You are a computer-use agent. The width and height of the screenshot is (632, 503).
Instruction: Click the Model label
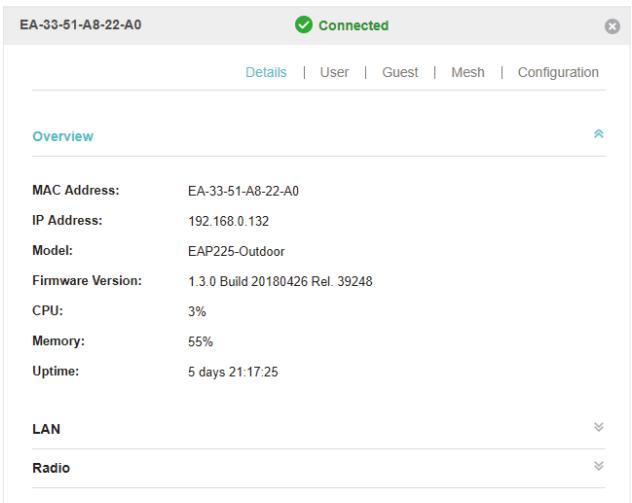pyautogui.click(x=52, y=250)
